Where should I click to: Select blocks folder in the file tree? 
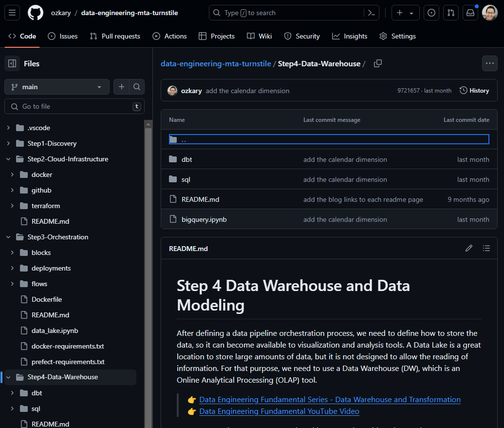pos(41,253)
